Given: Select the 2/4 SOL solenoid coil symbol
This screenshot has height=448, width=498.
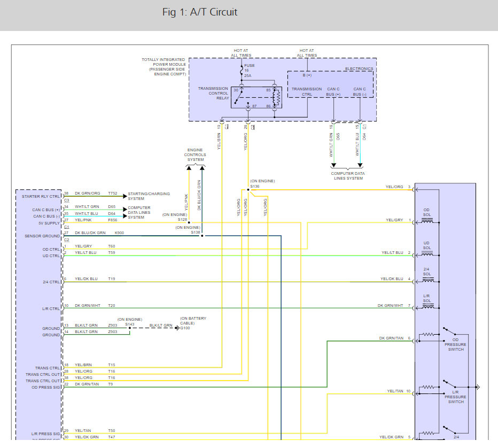Looking at the screenshot, I should [x=426, y=279].
